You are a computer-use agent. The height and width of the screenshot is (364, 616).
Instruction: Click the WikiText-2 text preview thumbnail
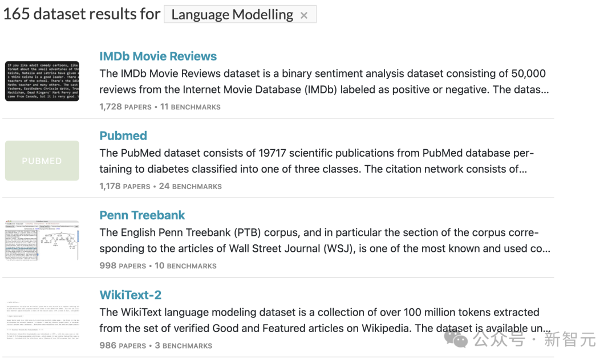(42, 320)
